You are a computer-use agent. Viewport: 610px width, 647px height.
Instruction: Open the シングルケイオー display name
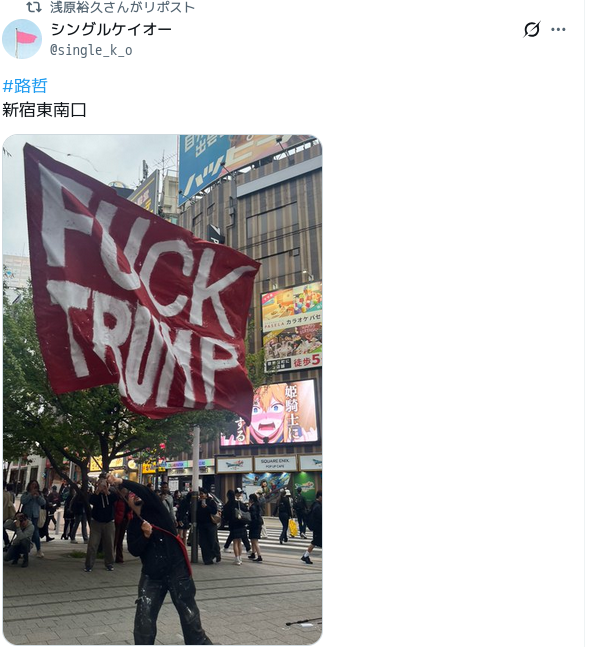tap(111, 29)
